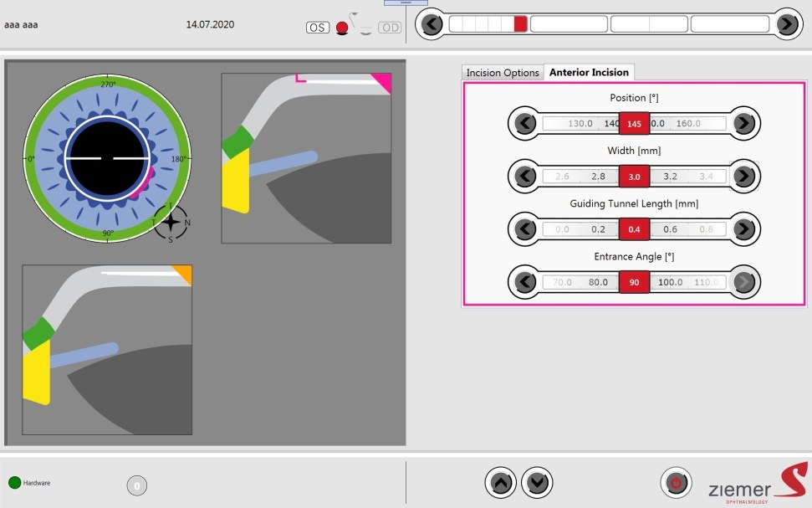This screenshot has width=812, height=508.
Task: Click the round up-arrow button
Action: click(x=501, y=483)
